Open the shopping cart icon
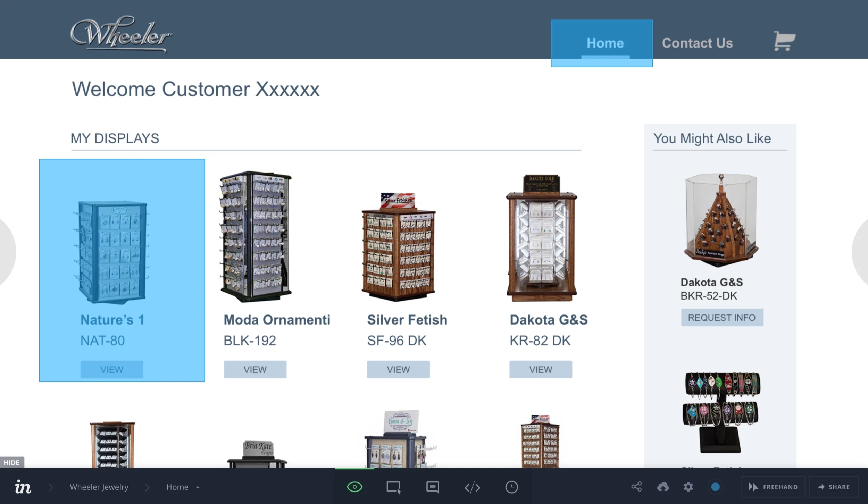Image resolution: width=868 pixels, height=504 pixels. coord(784,42)
